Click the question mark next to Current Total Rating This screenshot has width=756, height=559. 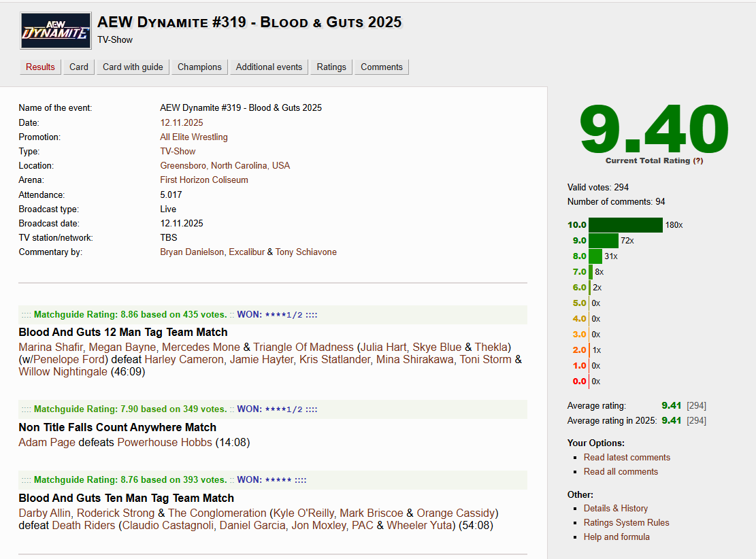pos(697,160)
